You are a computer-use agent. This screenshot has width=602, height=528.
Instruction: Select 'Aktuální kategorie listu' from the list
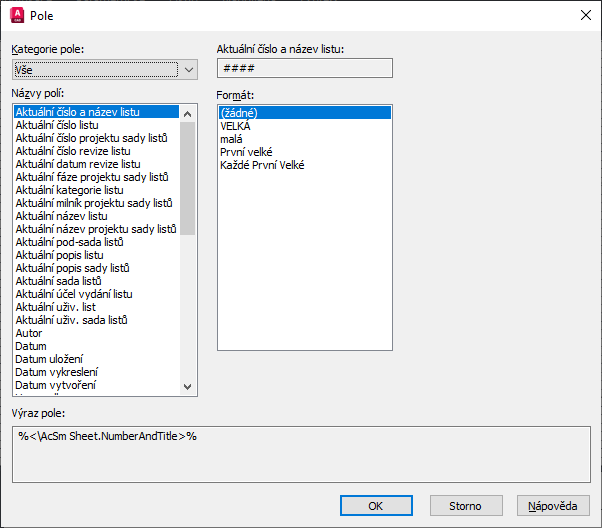[70, 190]
